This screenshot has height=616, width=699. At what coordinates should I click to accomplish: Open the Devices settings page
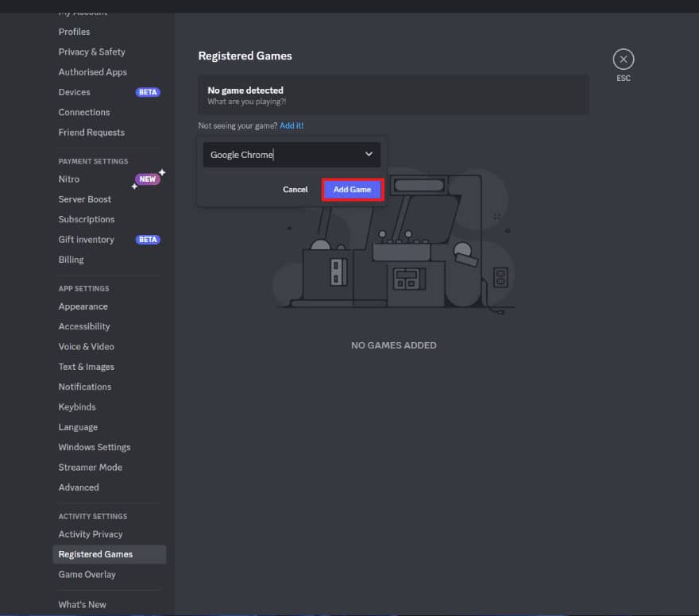[74, 92]
